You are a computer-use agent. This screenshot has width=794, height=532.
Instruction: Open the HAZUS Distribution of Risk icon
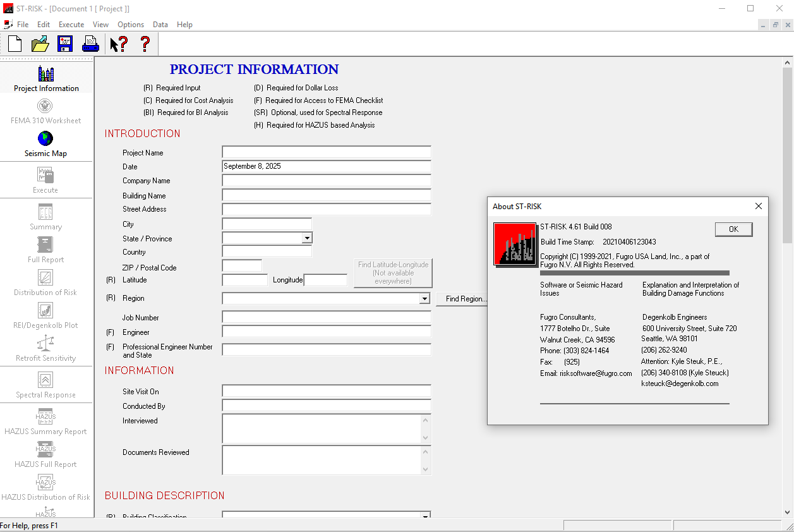click(45, 482)
